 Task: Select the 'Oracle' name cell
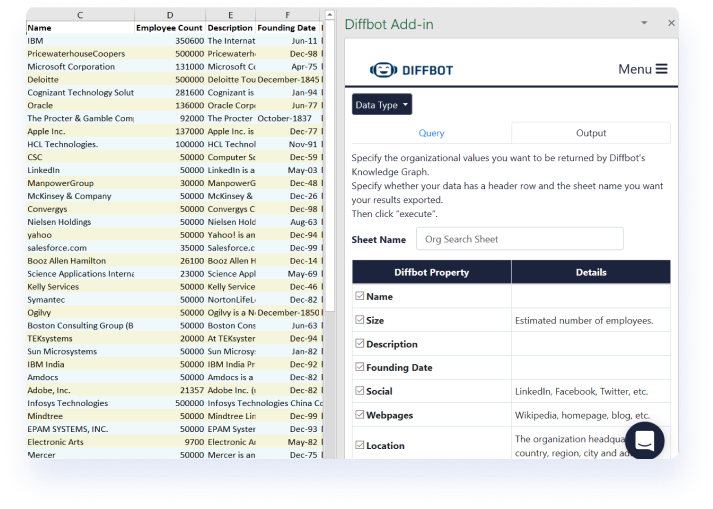(80, 106)
